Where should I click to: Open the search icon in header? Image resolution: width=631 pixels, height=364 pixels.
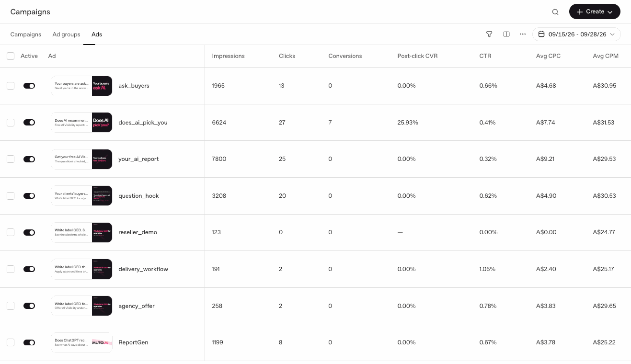(x=555, y=12)
